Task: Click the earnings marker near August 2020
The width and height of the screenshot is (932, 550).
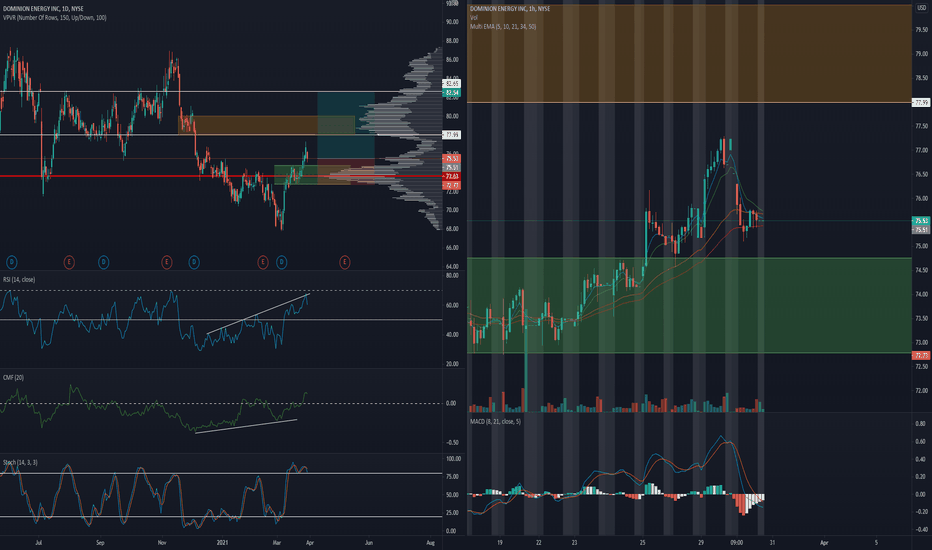Action: 69,262
